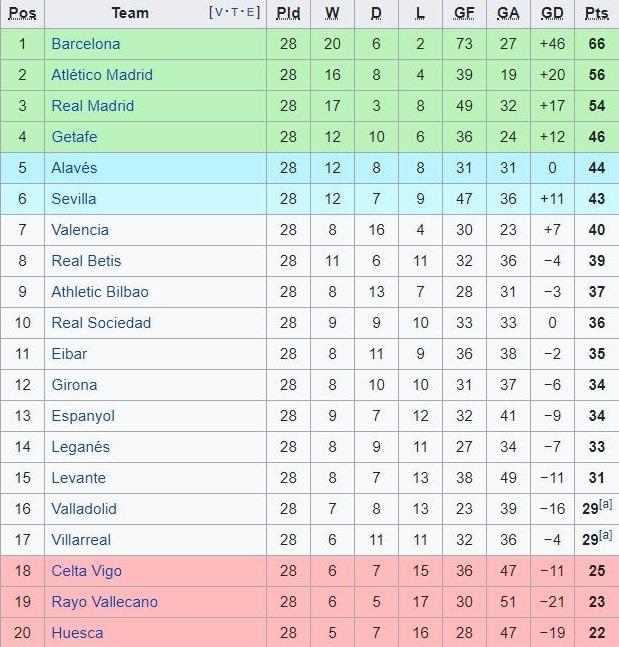619x647 pixels.
Task: Click the Pts column header
Action: (596, 13)
